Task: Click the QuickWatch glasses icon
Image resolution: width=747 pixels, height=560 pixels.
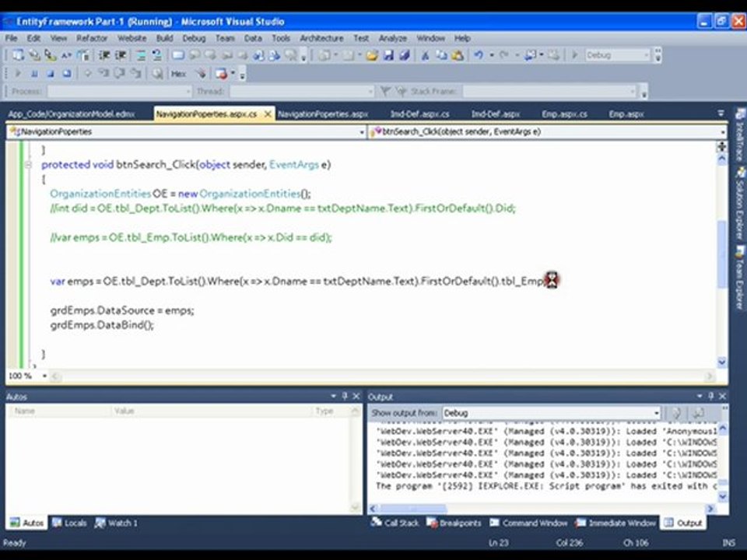Action: coord(156,73)
